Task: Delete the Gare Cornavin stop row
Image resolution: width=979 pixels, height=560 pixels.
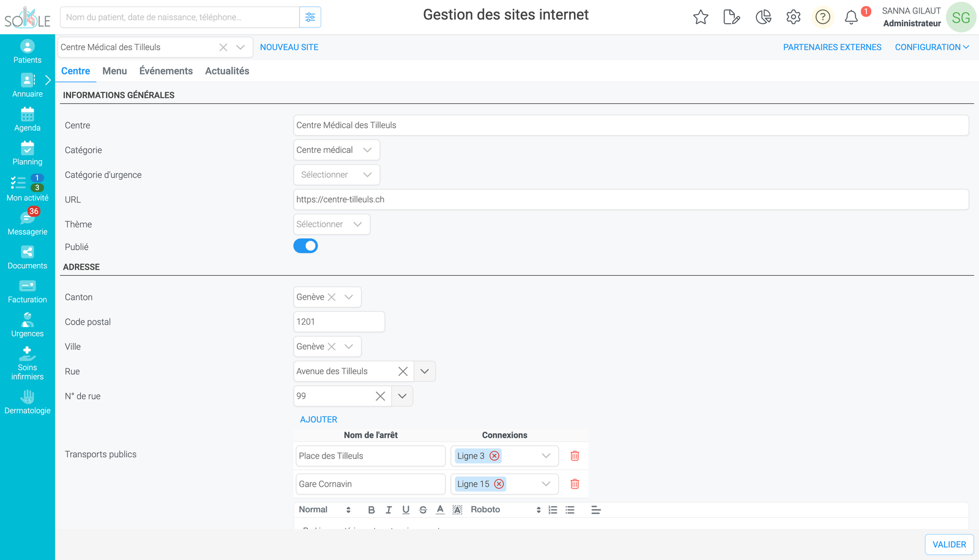Action: [x=575, y=484]
